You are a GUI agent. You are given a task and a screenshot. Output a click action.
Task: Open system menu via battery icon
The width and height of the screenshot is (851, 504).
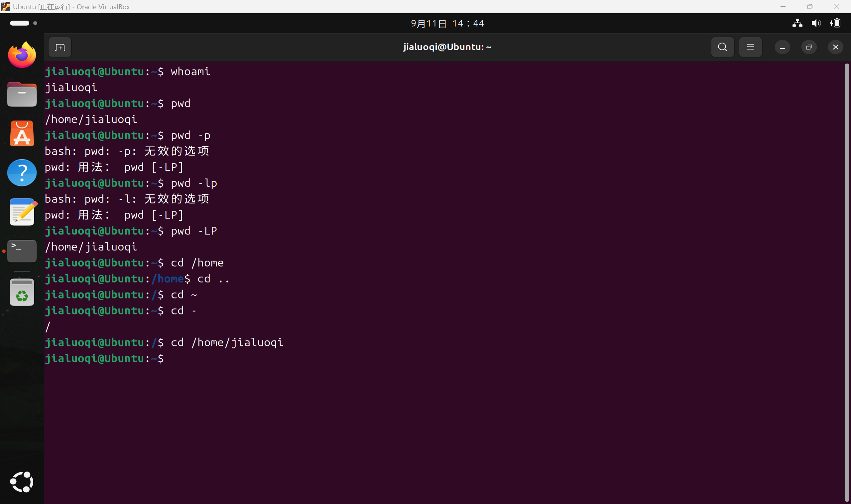(835, 23)
